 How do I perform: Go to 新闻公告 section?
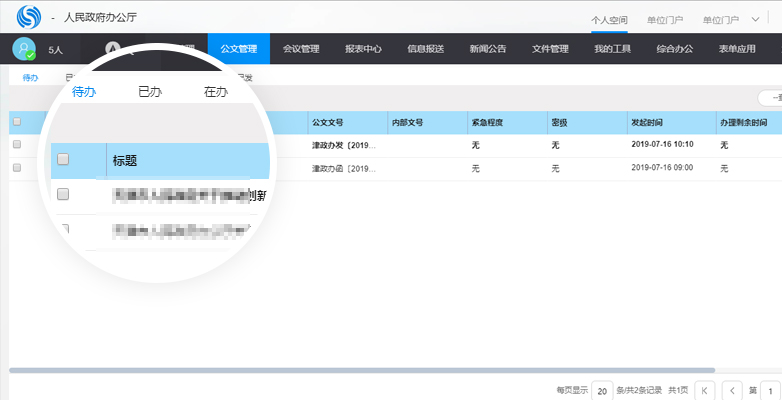488,49
